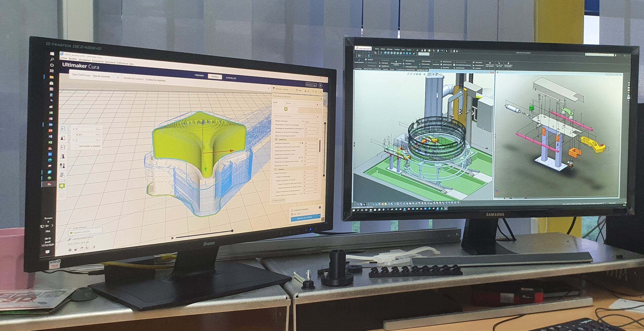The image size is (644, 331).
Task: Switch to the PRÉPARER stage tab
Action: 199,75
